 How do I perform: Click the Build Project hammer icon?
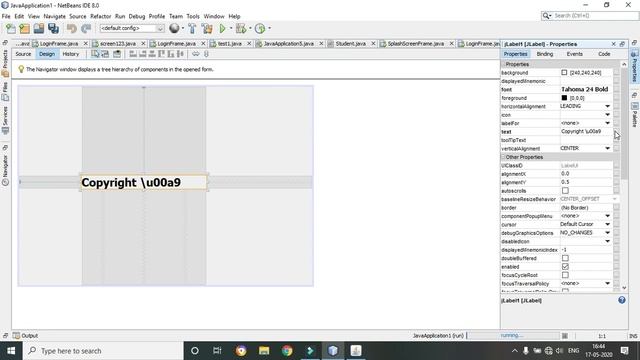coord(192,28)
